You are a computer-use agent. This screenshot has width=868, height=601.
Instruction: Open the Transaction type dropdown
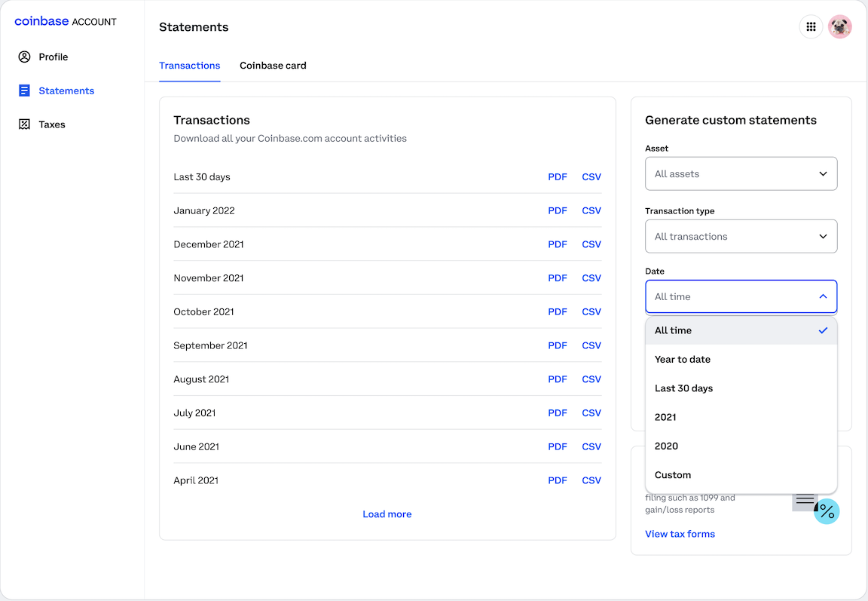point(741,236)
